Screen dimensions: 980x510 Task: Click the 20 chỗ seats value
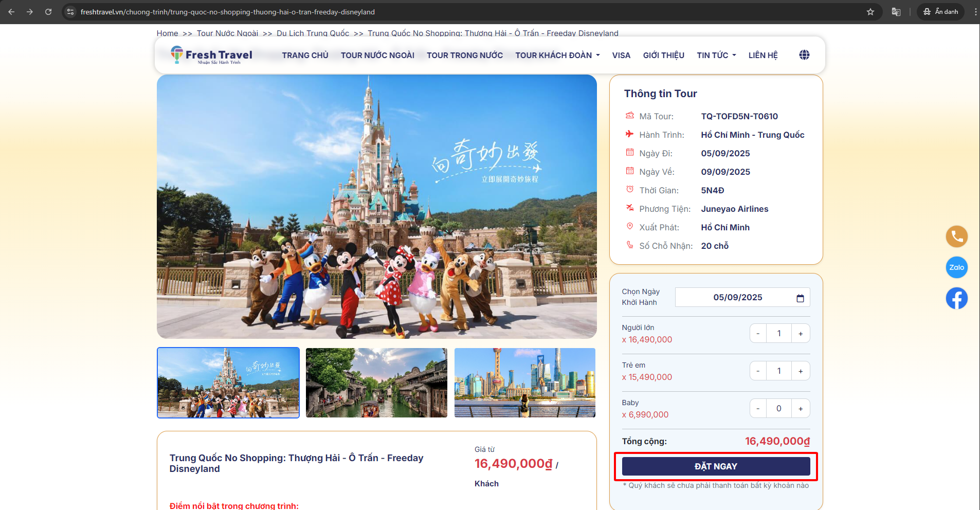coord(715,246)
